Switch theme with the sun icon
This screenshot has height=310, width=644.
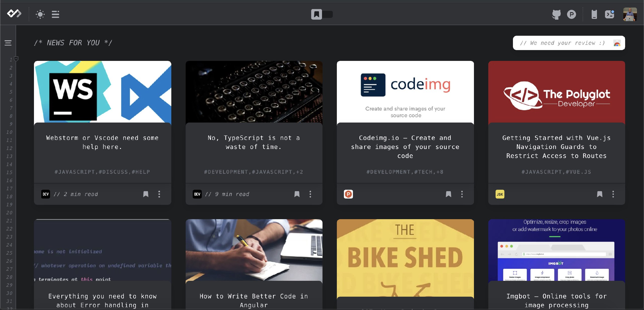pyautogui.click(x=40, y=14)
